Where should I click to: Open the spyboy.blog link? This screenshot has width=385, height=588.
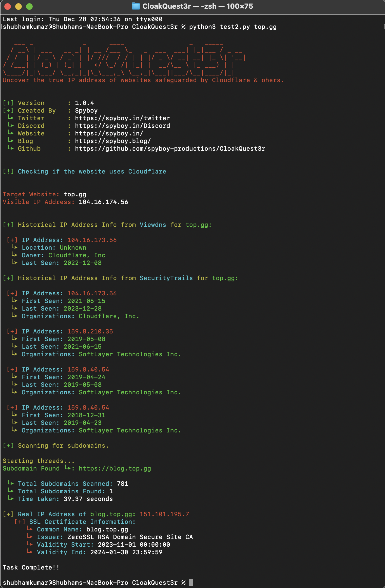tap(113, 141)
